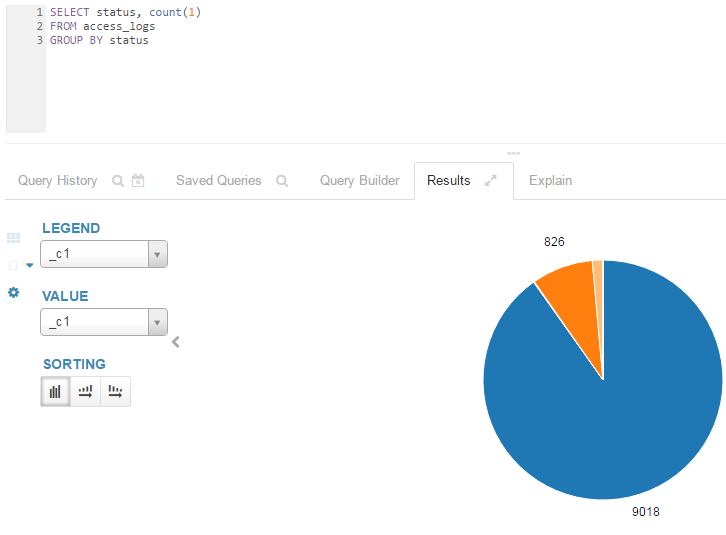The width and height of the screenshot is (726, 535).
Task: Click in SQL editor line 1
Action: pyautogui.click(x=125, y=12)
